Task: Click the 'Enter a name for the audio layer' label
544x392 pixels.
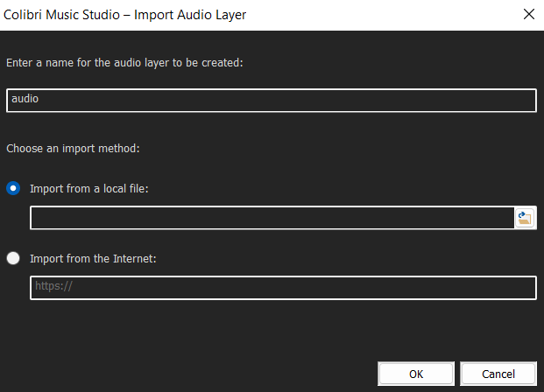Action: coord(125,63)
